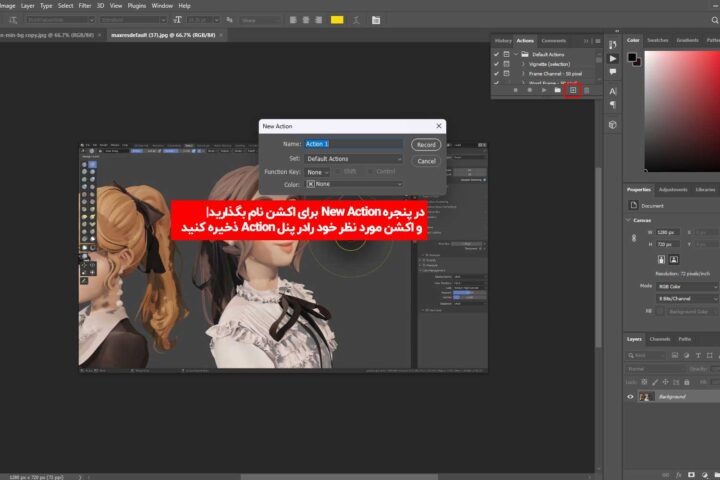The image size is (720, 480).
Task: Open the 8 Bits/Channel depth dropdown
Action: (x=687, y=299)
